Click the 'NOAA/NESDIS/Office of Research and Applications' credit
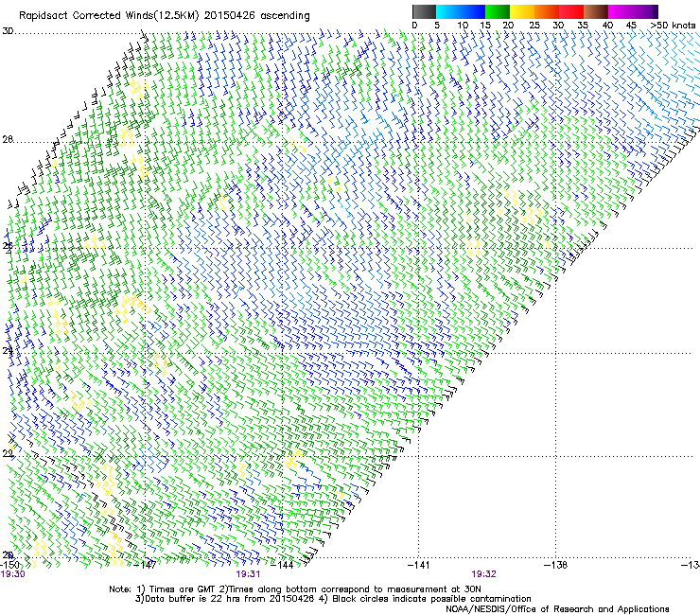The height and width of the screenshot is (615, 700). click(x=557, y=609)
